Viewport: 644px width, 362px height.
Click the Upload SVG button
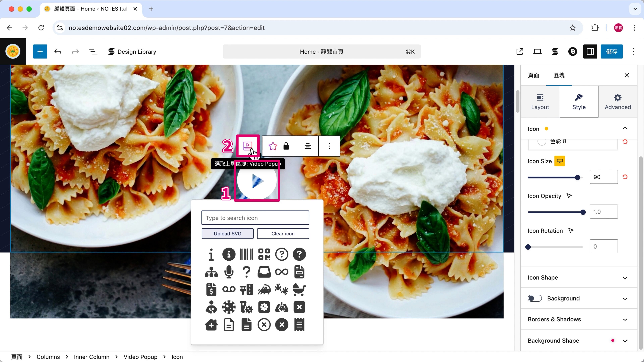[227, 234]
